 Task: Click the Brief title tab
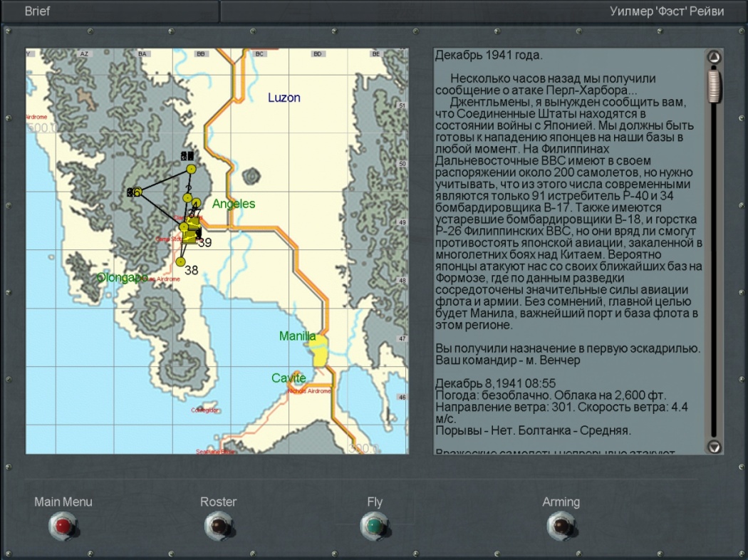[37, 11]
